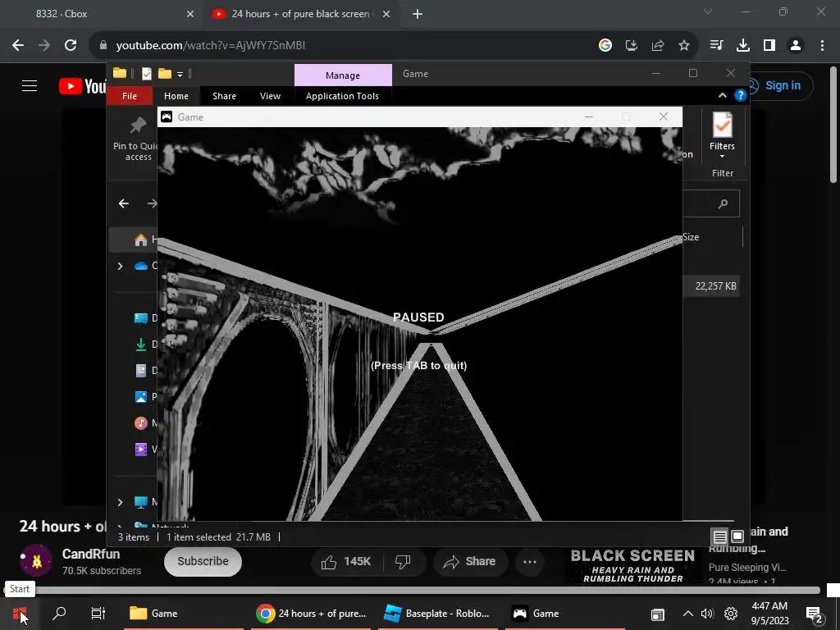This screenshot has width=840, height=630.
Task: Switch to Baseplate Roblox Studio taskbar item
Action: (x=437, y=614)
